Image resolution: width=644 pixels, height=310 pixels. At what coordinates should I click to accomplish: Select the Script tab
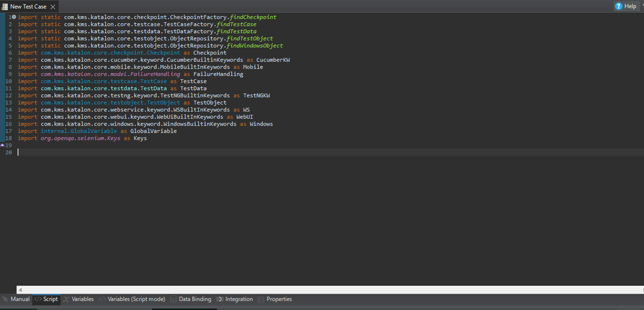coord(50,299)
